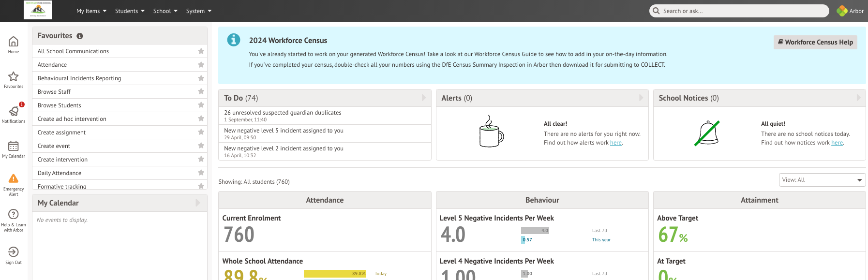The image size is (868, 280).
Task: Open the Students menu
Action: pyautogui.click(x=129, y=11)
